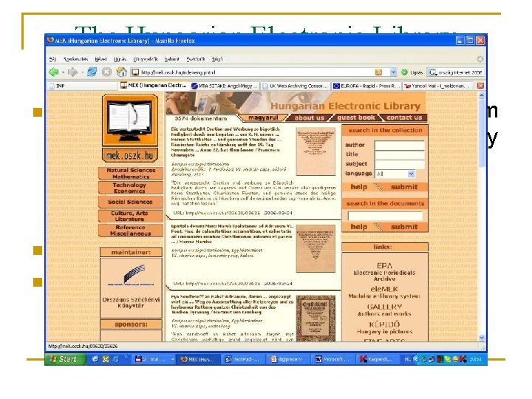Click the page scrollbar down arrow
532x399 pixels.
coord(482,337)
